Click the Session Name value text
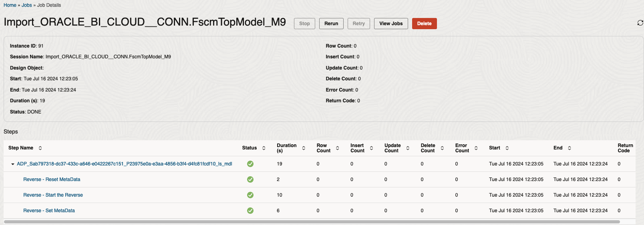Screen dimensions: 644x225 [x=108, y=57]
